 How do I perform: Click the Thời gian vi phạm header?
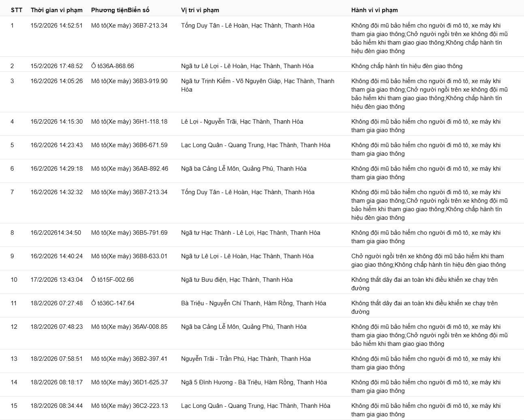tap(56, 10)
